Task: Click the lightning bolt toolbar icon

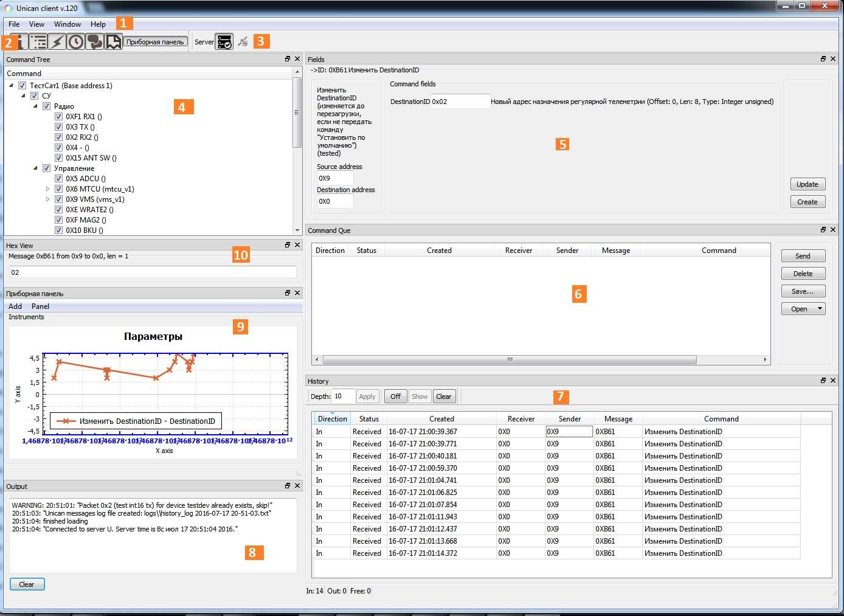Action: pyautogui.click(x=57, y=41)
